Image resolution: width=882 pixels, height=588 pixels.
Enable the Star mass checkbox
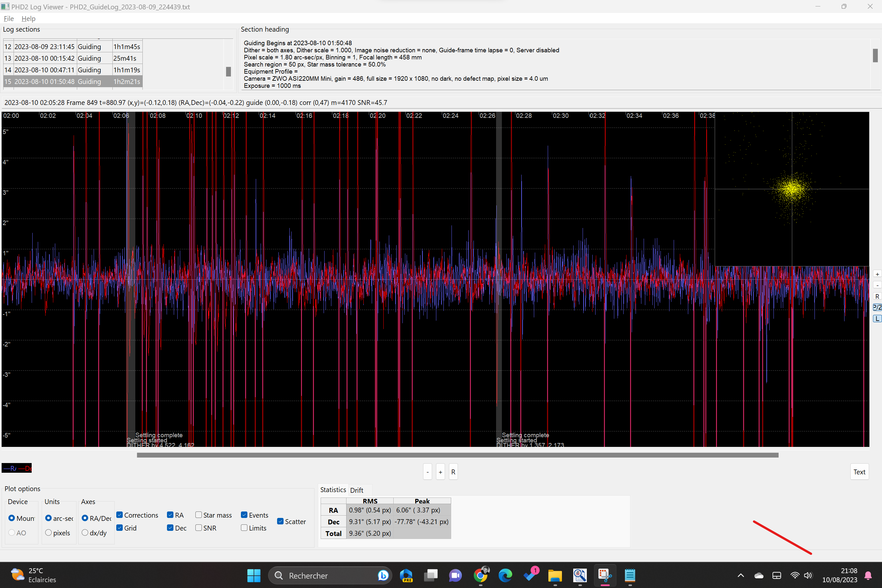[x=199, y=515]
